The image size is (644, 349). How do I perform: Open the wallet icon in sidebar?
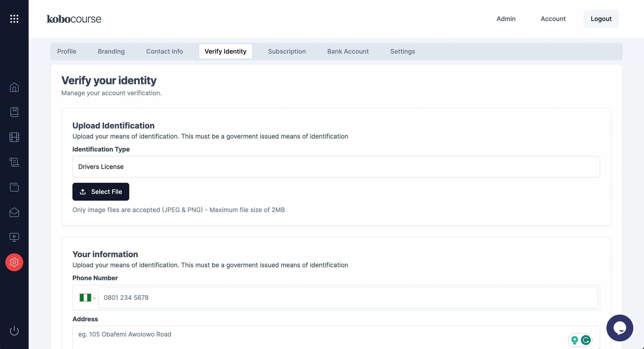point(14,187)
